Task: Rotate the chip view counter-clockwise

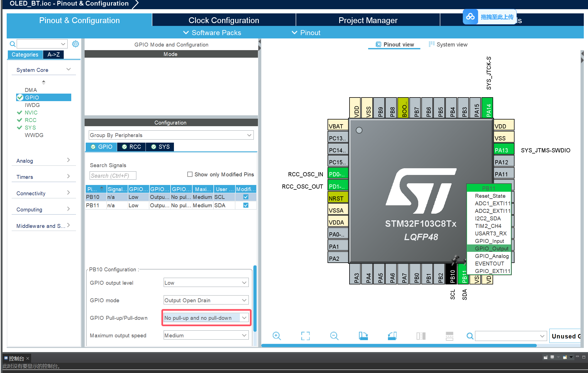Action: click(x=392, y=336)
